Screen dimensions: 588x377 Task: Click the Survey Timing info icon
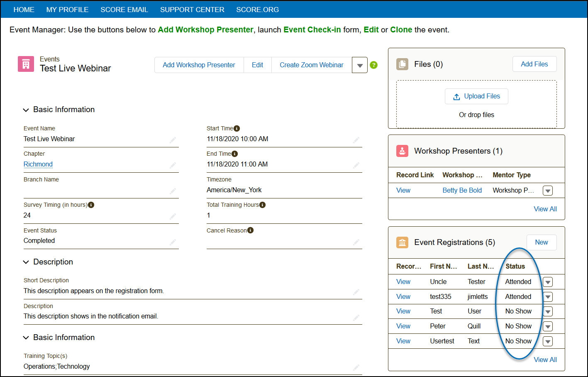pyautogui.click(x=91, y=205)
